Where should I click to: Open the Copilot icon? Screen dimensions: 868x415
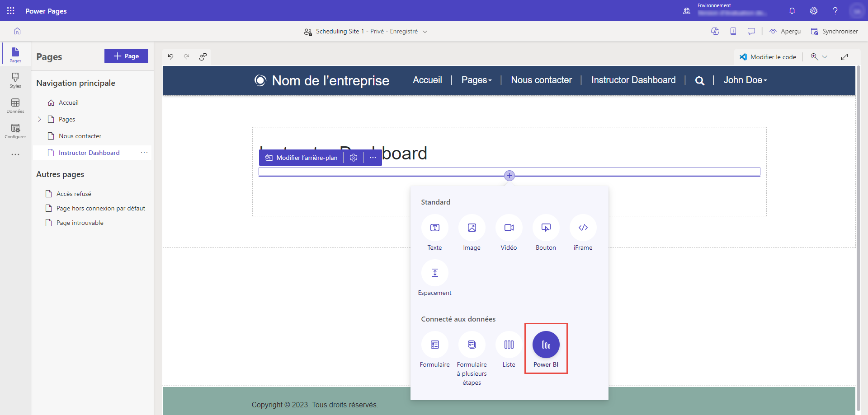point(715,31)
